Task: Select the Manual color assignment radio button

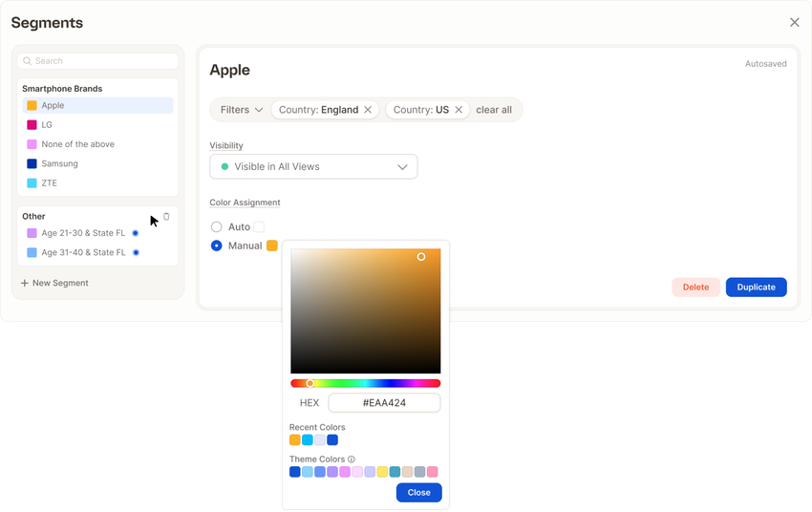Action: coord(217,245)
